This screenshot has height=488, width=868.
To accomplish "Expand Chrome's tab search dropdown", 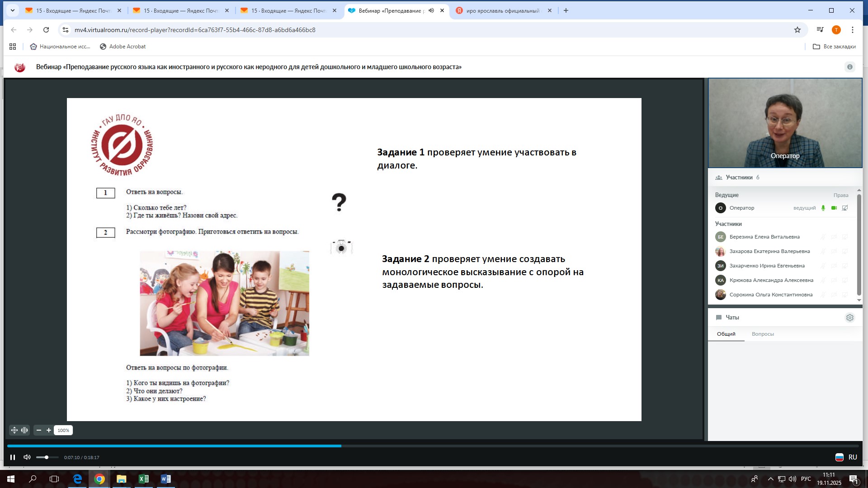I will click(13, 10).
